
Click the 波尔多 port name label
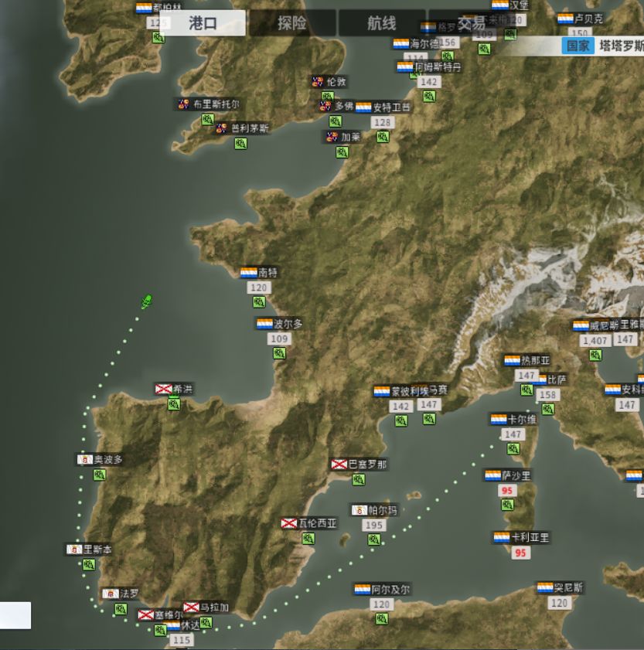tap(280, 324)
